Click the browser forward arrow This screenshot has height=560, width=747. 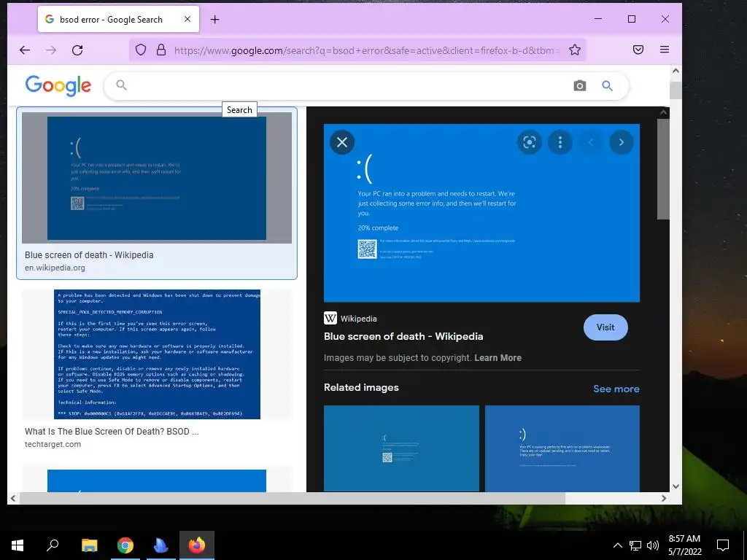(51, 50)
